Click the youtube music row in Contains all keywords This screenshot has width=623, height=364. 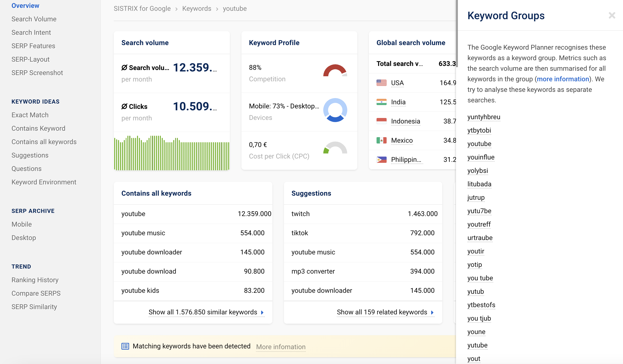coord(193,233)
